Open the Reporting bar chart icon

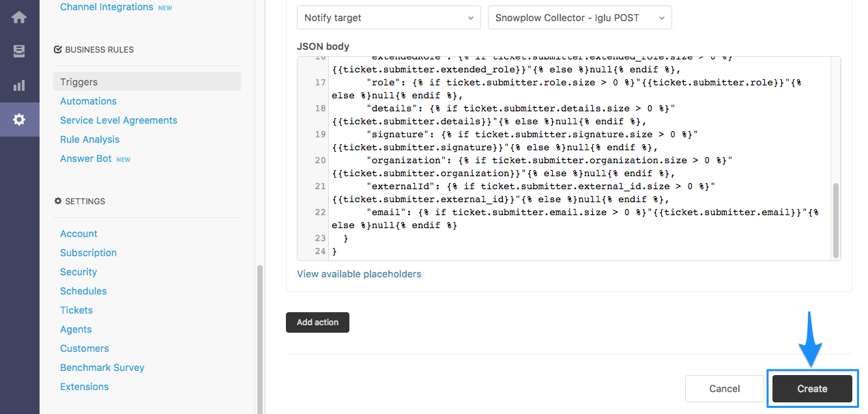click(19, 85)
